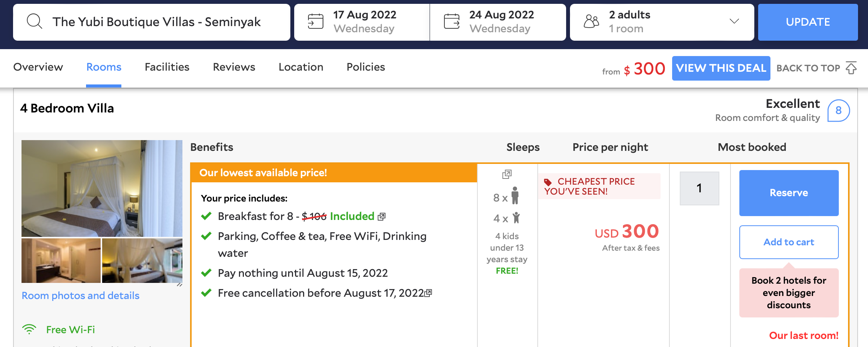Open the Location tab
The image size is (868, 347).
pyautogui.click(x=301, y=67)
